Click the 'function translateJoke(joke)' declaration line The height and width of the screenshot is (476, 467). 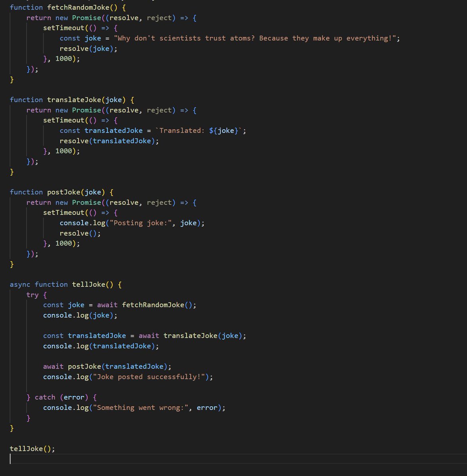72,100
